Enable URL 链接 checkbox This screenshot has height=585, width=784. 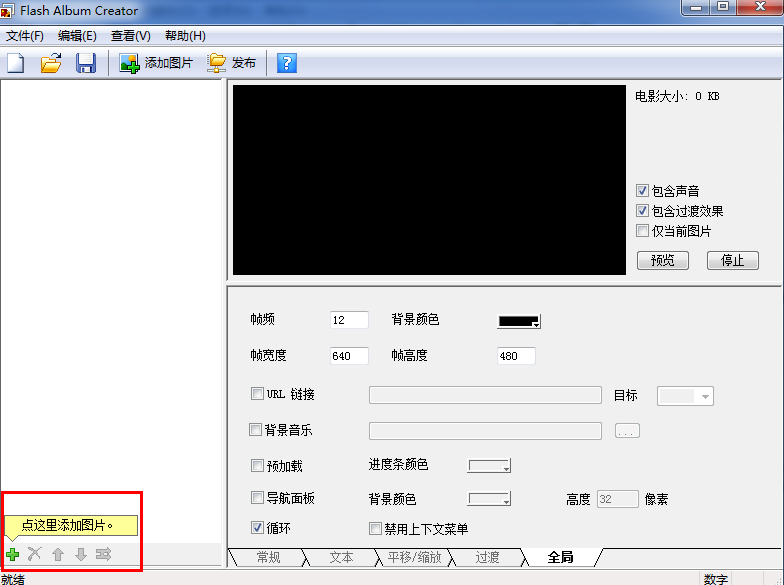pyautogui.click(x=257, y=394)
